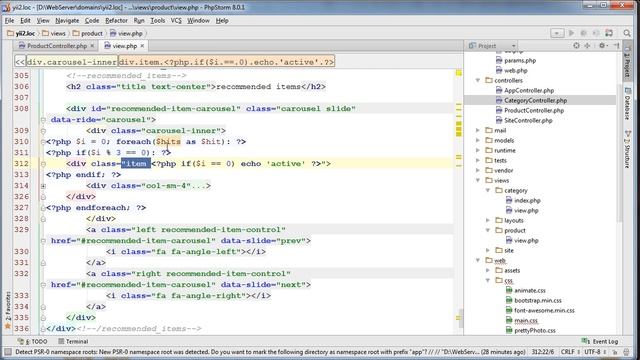The image size is (640, 360).
Task: Place the cursor on line 306 h2 title
Action: point(196,87)
